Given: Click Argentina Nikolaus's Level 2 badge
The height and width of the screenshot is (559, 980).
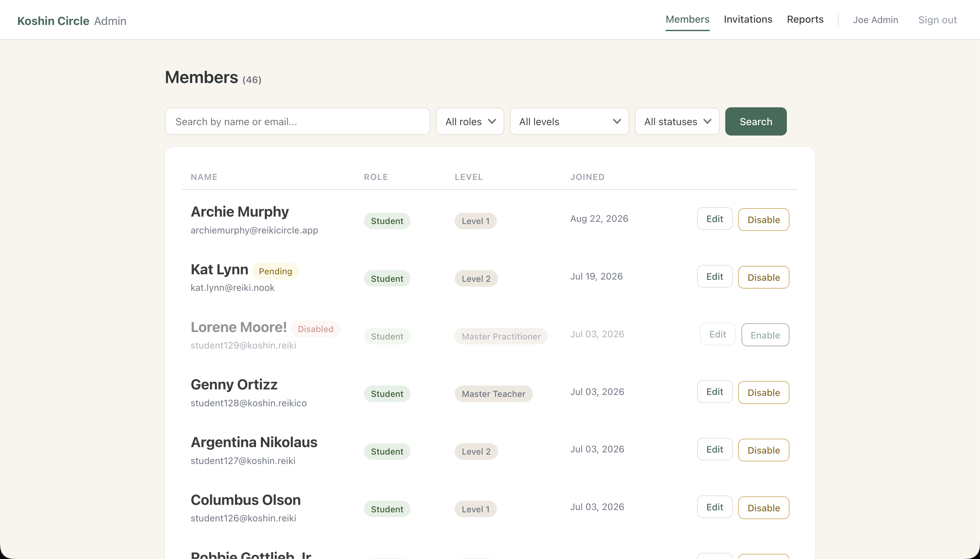Looking at the screenshot, I should (x=476, y=451).
